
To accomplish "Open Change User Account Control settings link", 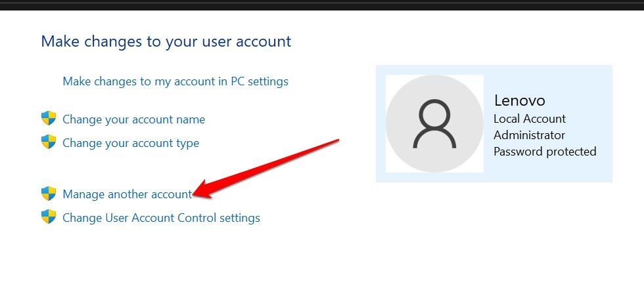I will (161, 218).
